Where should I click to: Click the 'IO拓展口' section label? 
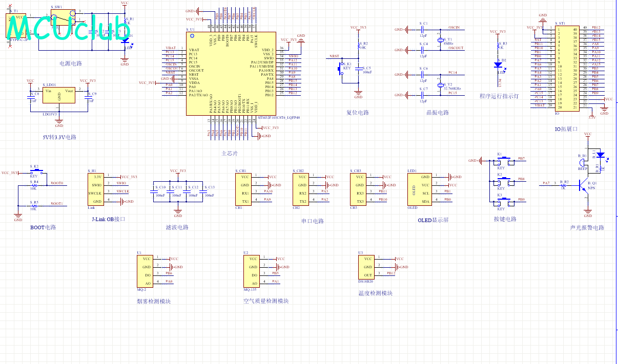(566, 129)
